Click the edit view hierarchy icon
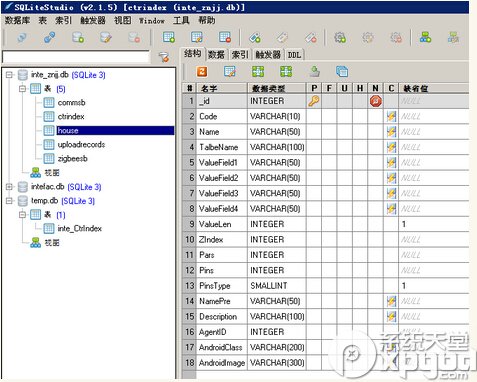This screenshot has width=477, height=382. pos(453,37)
